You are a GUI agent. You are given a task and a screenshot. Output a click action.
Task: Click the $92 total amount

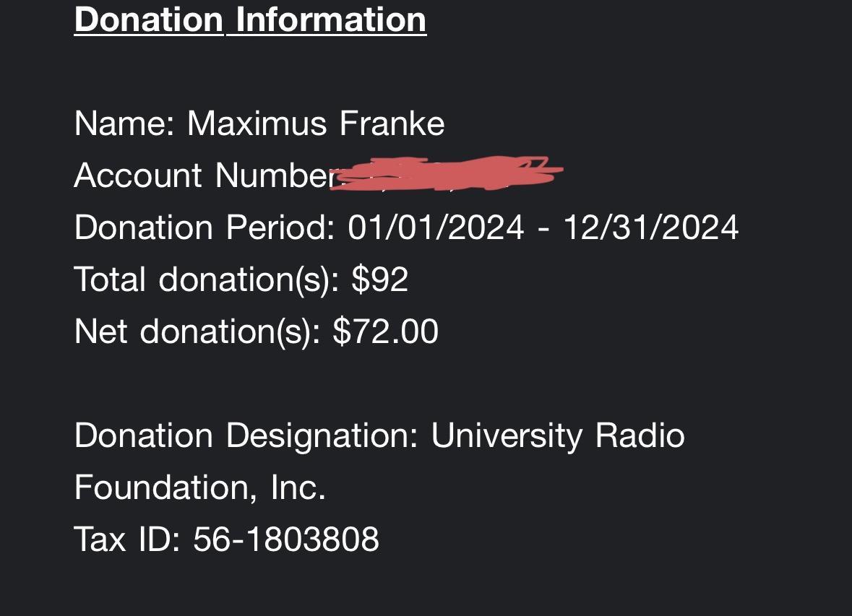click(x=380, y=279)
